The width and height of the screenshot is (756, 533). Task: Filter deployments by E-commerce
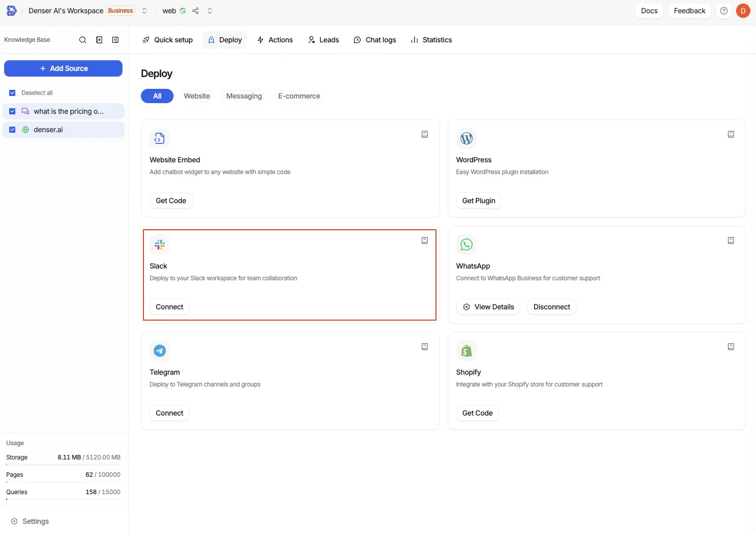click(x=299, y=96)
